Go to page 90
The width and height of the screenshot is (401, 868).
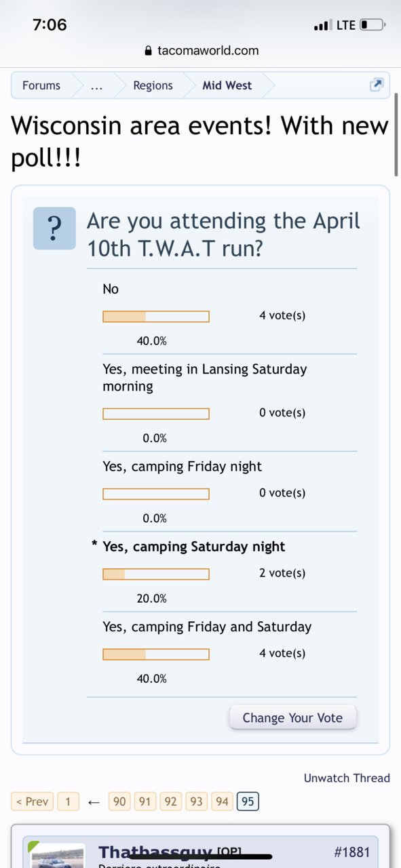click(x=119, y=802)
